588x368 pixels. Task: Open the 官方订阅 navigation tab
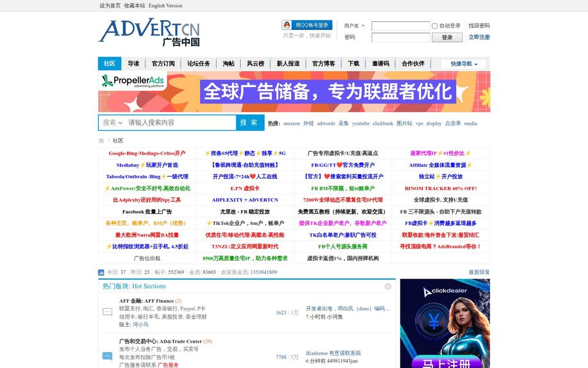point(163,64)
